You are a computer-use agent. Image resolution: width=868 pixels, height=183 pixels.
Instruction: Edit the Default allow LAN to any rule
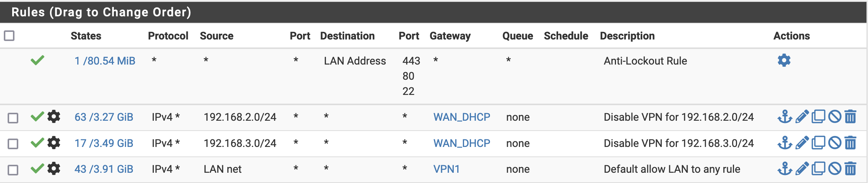[x=802, y=169]
